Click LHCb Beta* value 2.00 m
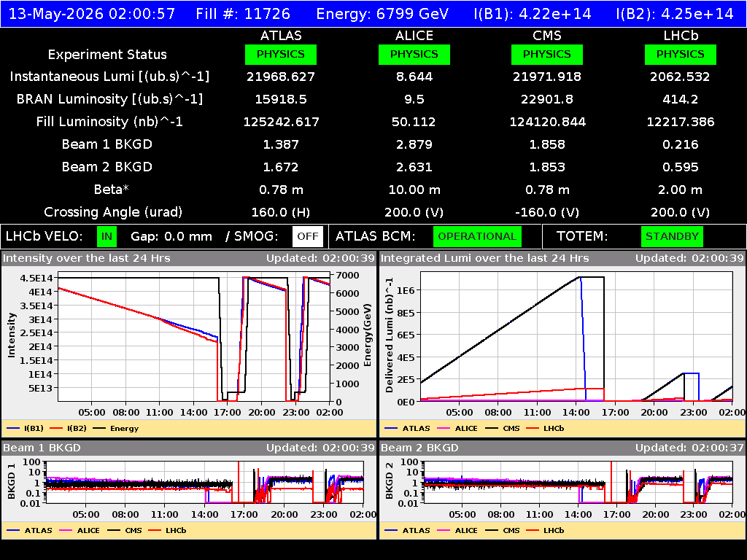The width and height of the screenshot is (747, 560). (681, 190)
